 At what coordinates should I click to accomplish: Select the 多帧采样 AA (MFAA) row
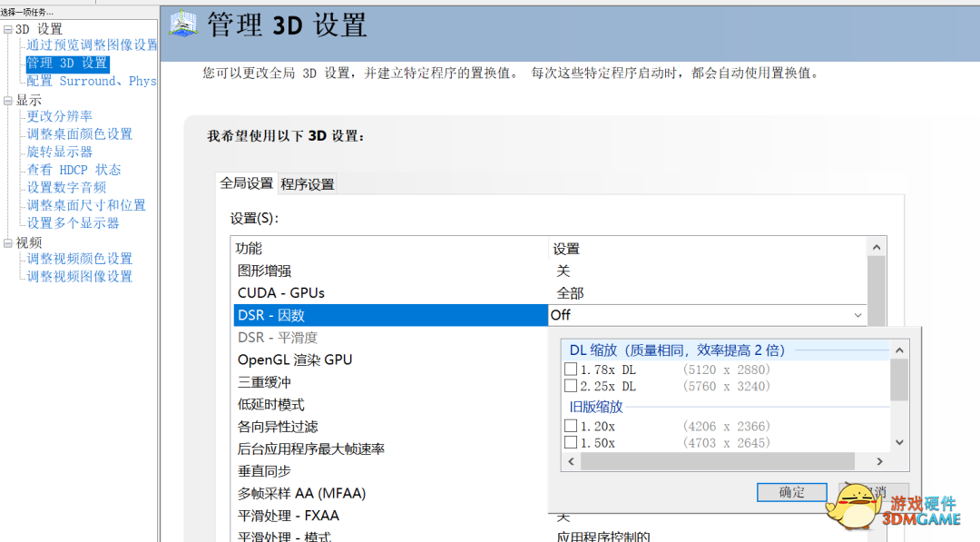click(390, 493)
